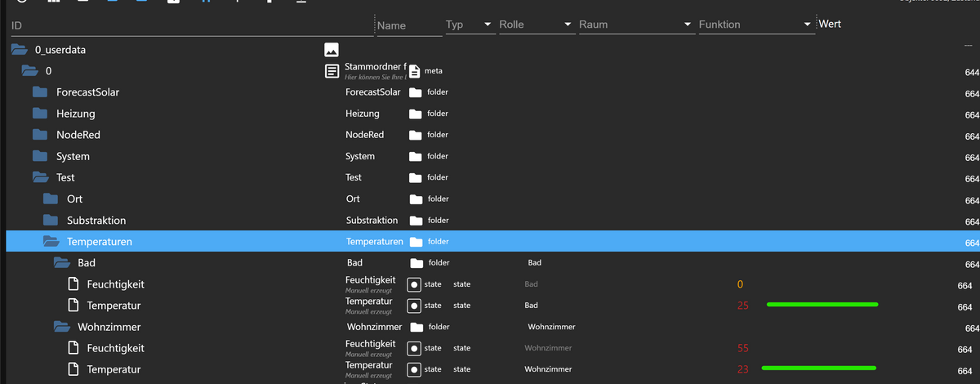The image size is (980, 384).
Task: Click the state icon of Wohnzimmer Temperatur
Action: click(x=414, y=369)
